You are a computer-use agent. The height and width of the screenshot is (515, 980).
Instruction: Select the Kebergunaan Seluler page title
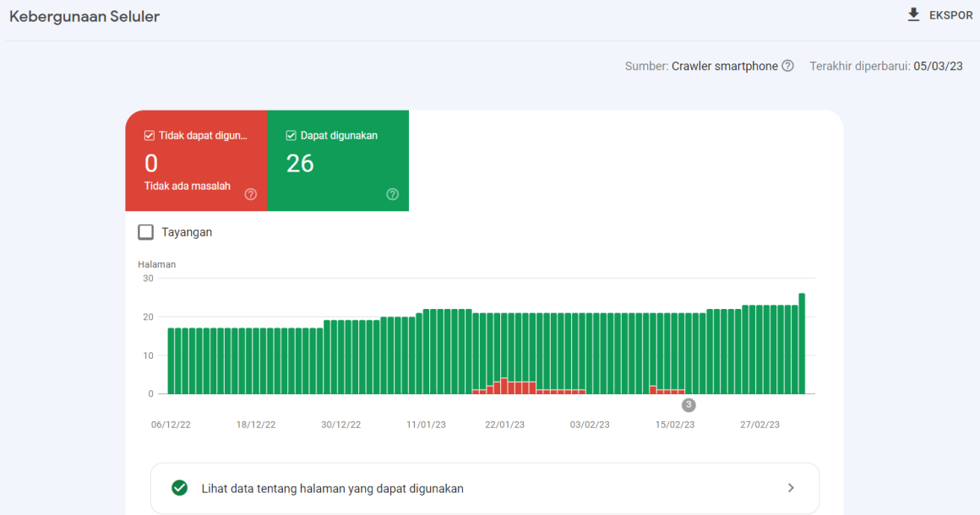click(84, 15)
